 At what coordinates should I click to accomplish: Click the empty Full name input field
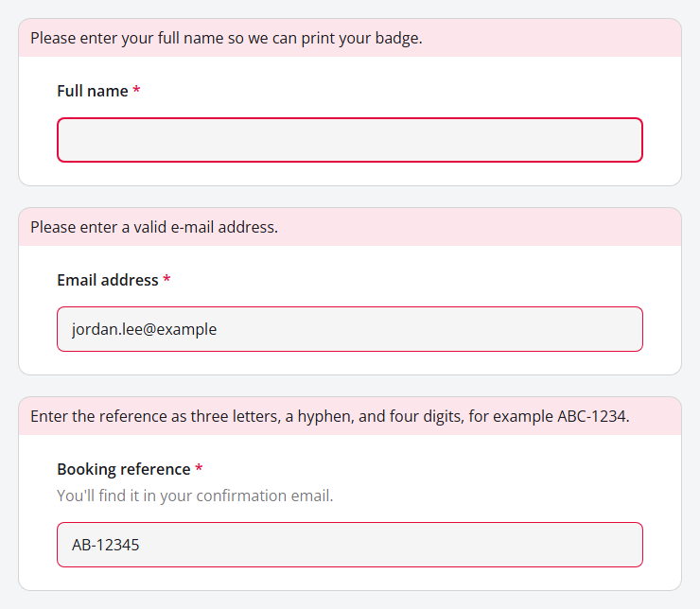click(350, 140)
